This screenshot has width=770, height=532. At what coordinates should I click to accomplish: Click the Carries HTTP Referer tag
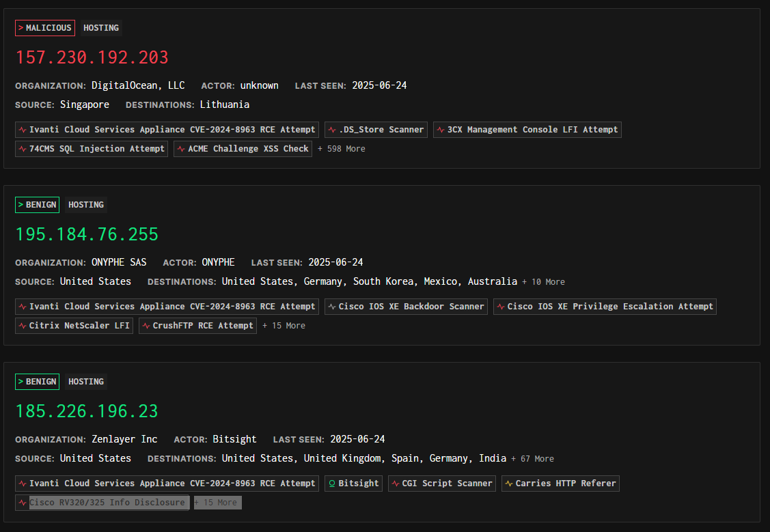tap(560, 484)
